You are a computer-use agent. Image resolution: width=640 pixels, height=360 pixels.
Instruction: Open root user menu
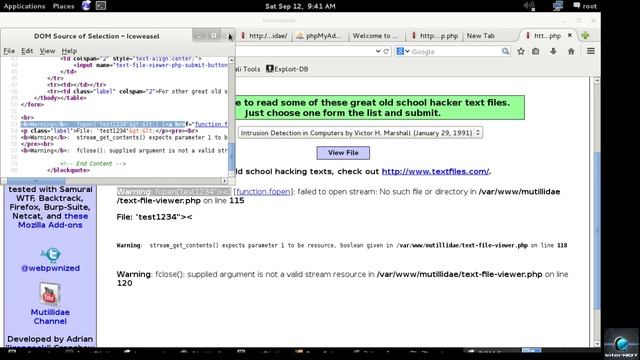coord(585,6)
